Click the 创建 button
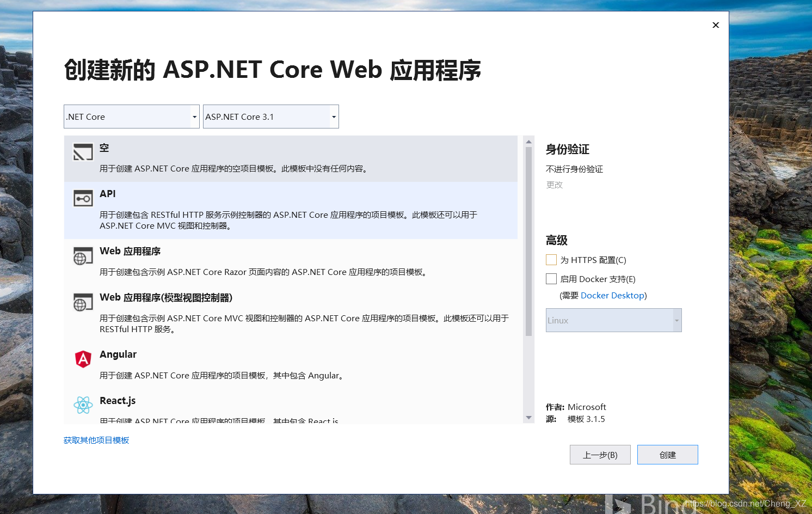The width and height of the screenshot is (812, 514). point(668,455)
